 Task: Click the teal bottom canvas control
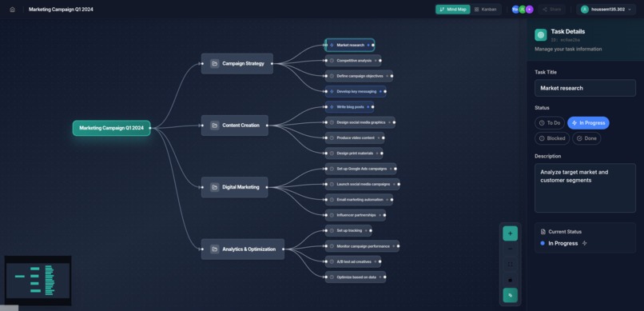(510, 295)
